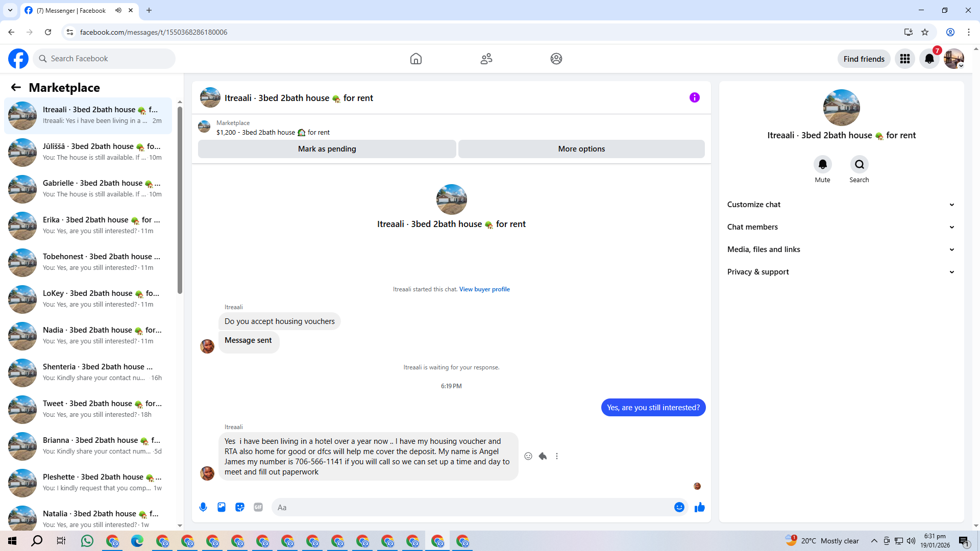980x551 pixels.
Task: Click the conversation list scrollbar
Action: (180, 199)
